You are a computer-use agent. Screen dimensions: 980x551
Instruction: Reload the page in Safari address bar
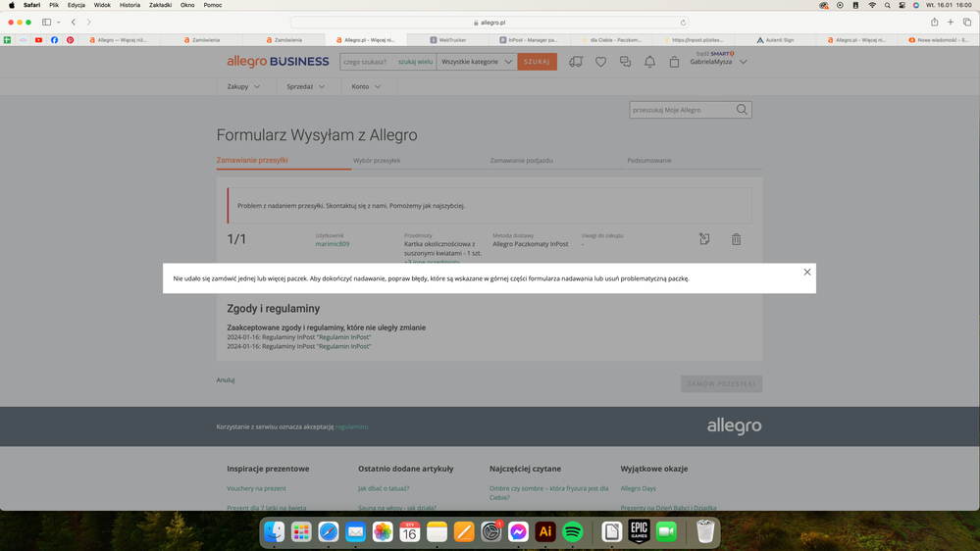[x=683, y=23]
